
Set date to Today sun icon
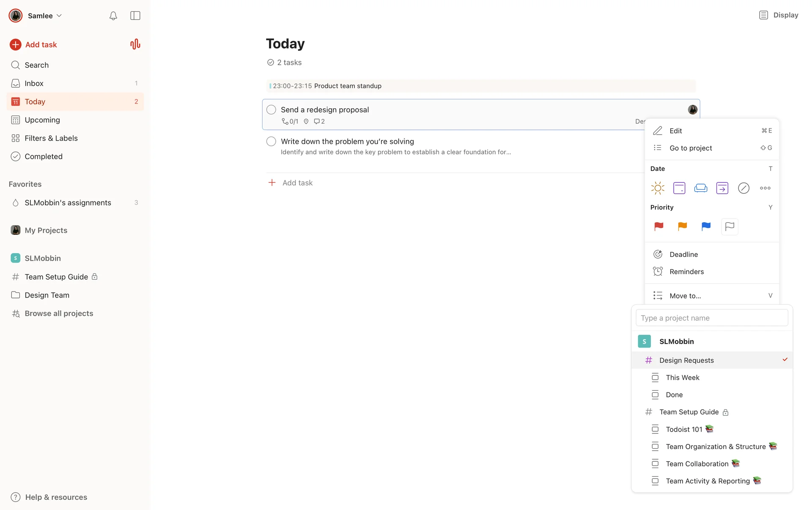658,188
